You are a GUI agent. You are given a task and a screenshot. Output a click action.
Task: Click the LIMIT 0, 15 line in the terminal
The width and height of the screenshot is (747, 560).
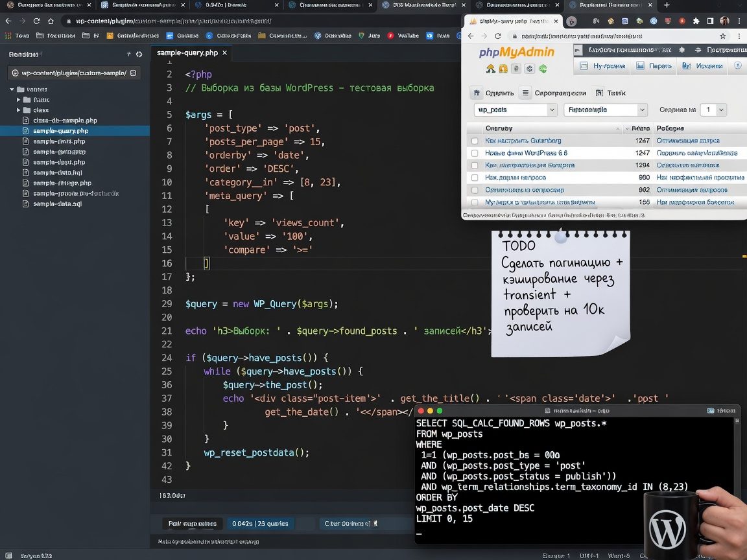pos(444,519)
